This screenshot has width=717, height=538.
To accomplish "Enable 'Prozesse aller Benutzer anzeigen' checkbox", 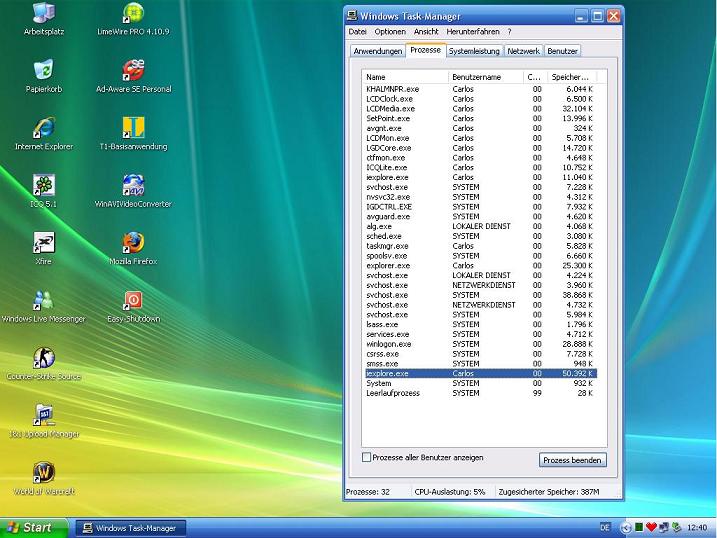I will click(x=367, y=458).
